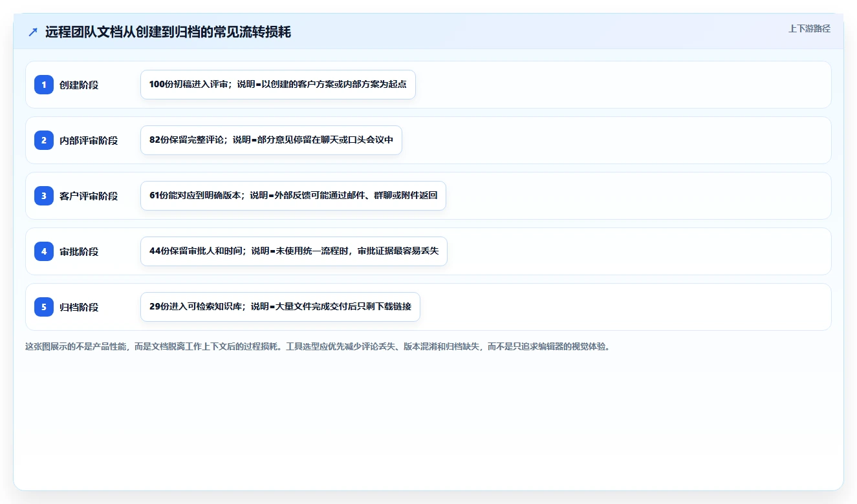This screenshot has height=504, width=857.
Task: Select the 归档阶段 label
Action: [x=79, y=307]
